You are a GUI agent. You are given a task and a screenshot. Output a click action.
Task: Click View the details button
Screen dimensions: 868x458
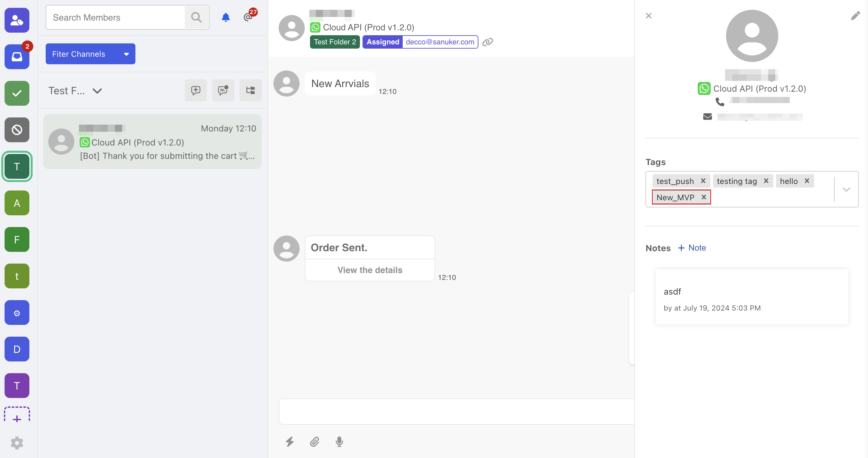(x=370, y=270)
